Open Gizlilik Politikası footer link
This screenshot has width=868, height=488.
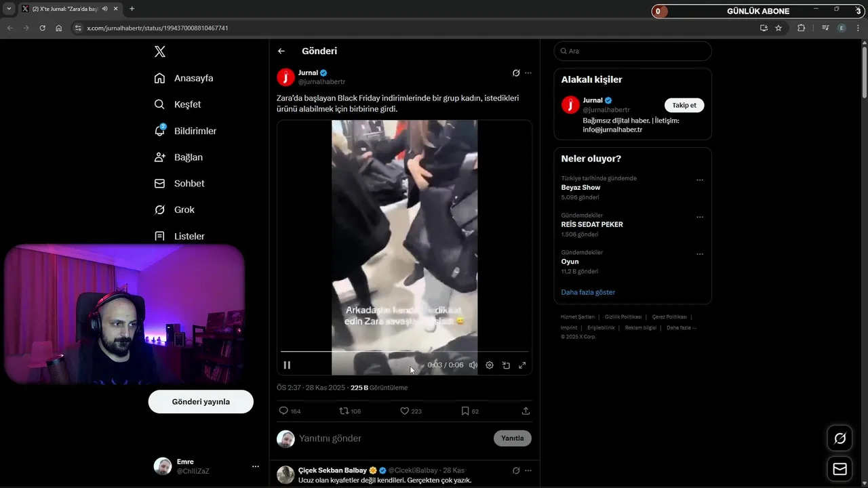click(623, 317)
